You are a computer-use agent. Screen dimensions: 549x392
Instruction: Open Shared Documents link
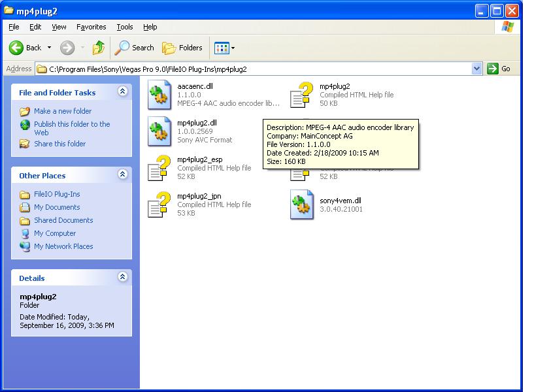point(63,220)
